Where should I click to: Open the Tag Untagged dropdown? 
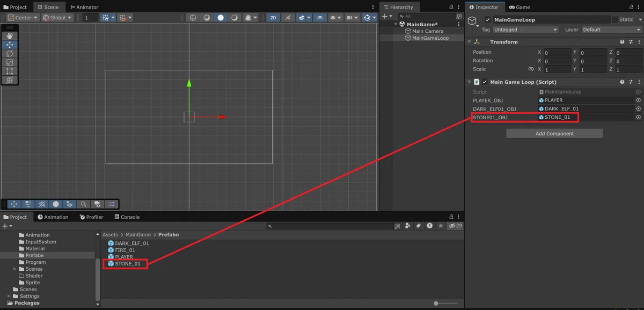coord(525,30)
